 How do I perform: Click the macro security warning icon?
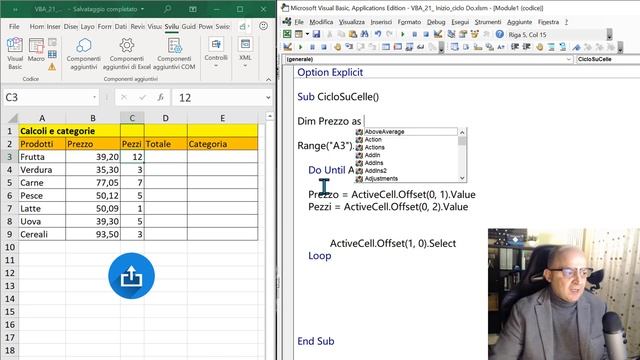pos(52,67)
